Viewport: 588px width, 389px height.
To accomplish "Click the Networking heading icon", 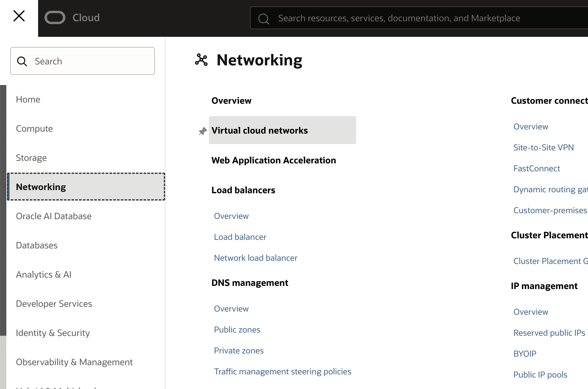I will pyautogui.click(x=201, y=60).
